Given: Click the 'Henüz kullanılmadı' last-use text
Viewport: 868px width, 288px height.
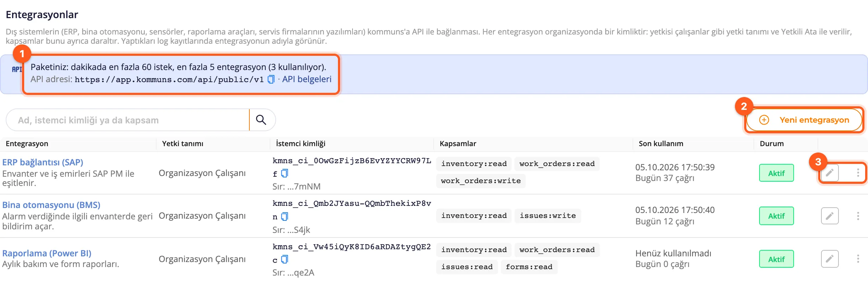Looking at the screenshot, I should click(x=673, y=253).
